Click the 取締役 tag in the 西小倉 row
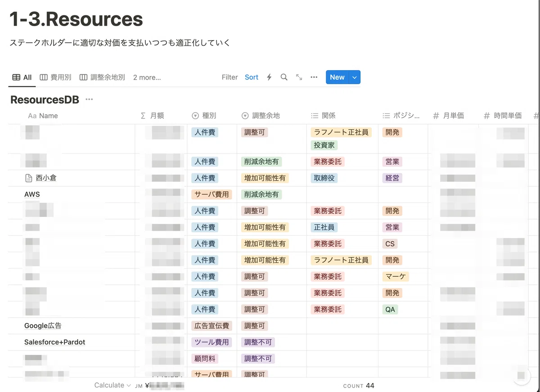Viewport: 540px width, 392px height. tap(324, 178)
